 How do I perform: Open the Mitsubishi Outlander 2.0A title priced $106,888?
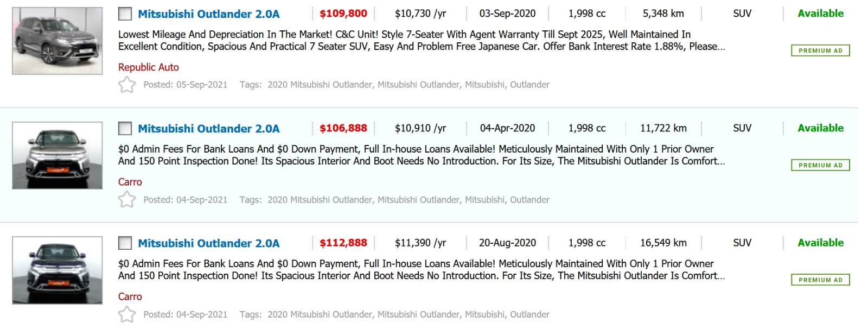[208, 129]
